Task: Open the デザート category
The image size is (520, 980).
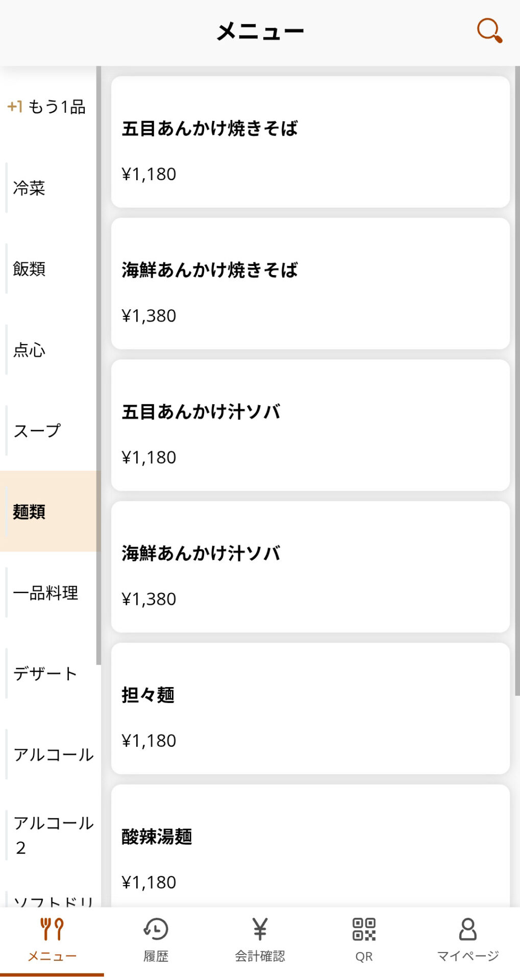Action: (45, 674)
